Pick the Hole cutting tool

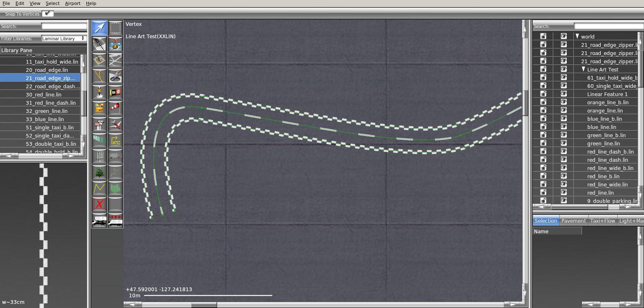point(115,76)
